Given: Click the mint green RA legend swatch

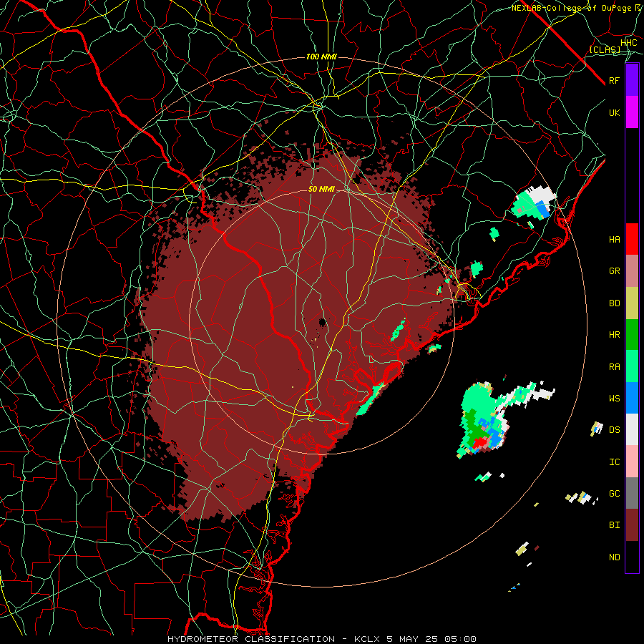Looking at the screenshot, I should [632, 366].
